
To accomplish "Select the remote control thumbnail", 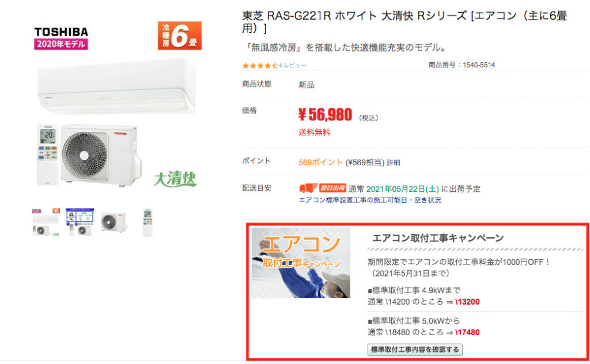I will [x=147, y=222].
